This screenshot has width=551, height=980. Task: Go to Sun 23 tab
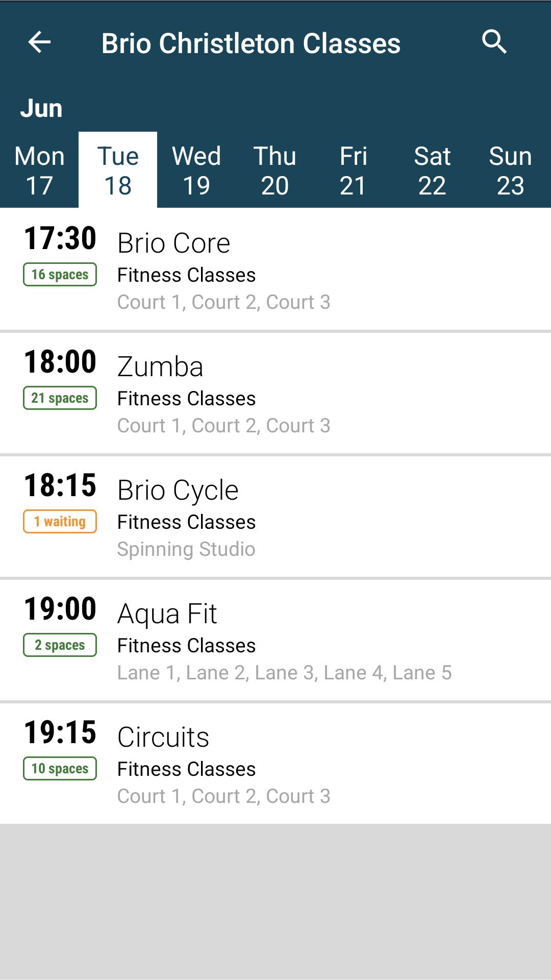point(511,170)
